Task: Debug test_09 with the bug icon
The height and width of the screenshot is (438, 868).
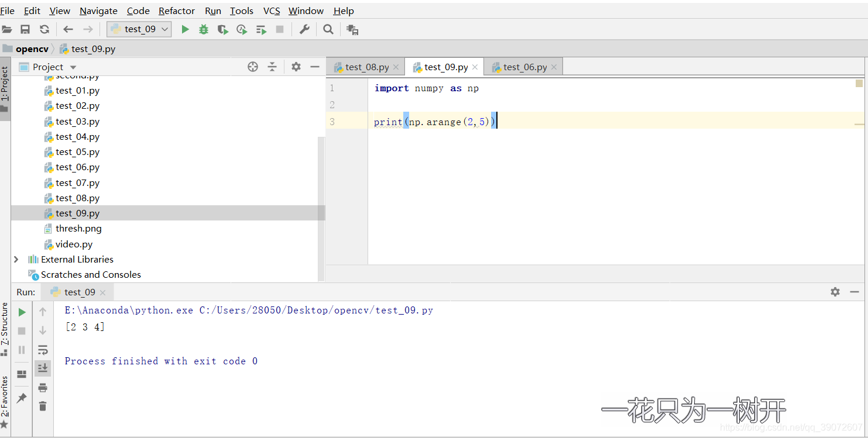Action: 204,29
